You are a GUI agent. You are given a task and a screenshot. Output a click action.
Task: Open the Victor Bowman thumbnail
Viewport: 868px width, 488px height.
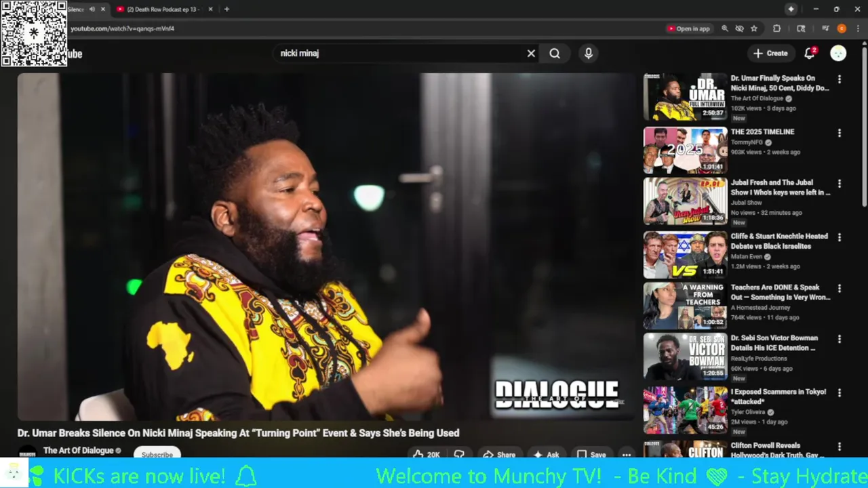(x=685, y=357)
